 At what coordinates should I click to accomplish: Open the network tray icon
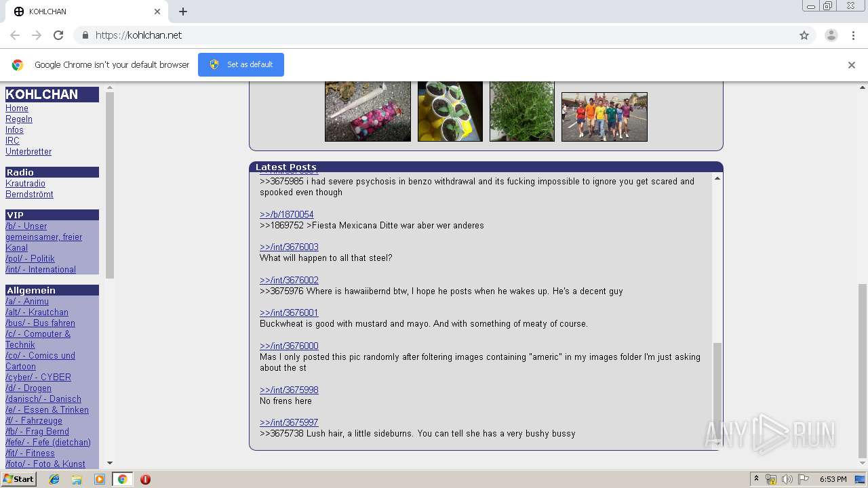coord(771,479)
